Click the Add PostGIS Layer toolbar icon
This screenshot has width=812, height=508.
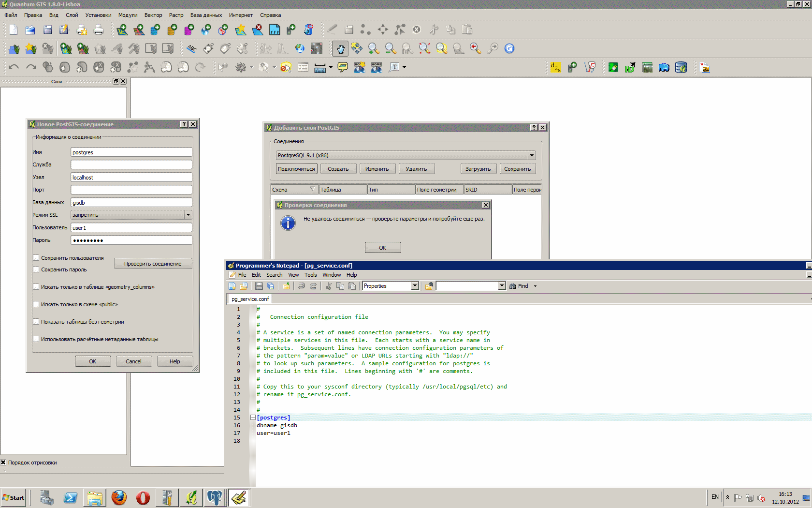point(155,30)
